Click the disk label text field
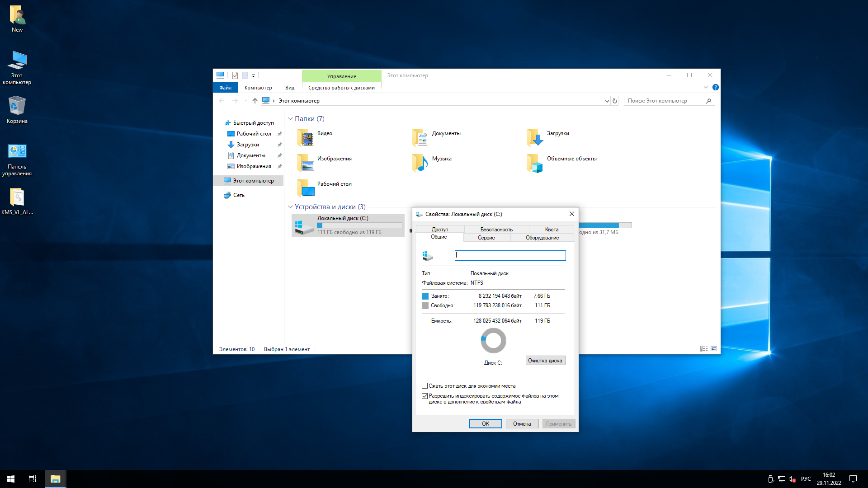Image resolution: width=868 pixels, height=488 pixels. (510, 255)
